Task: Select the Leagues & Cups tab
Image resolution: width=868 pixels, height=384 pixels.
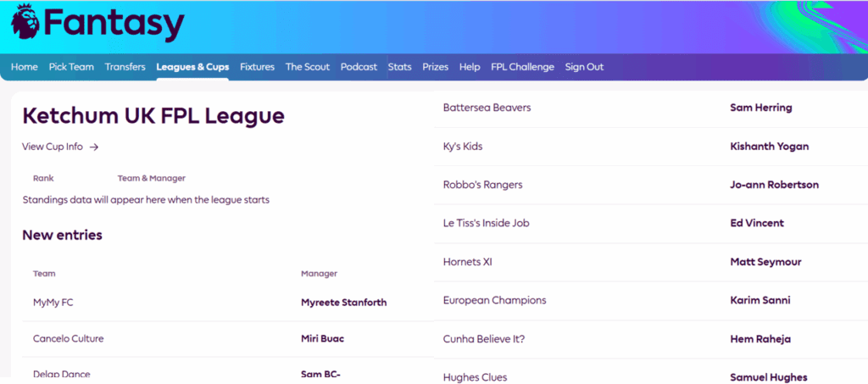Action: 192,67
